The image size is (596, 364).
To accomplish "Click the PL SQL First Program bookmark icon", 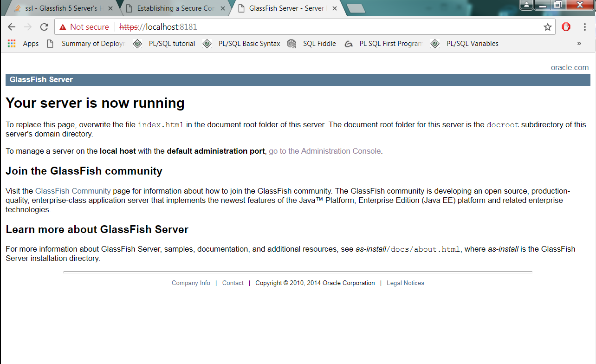I will 349,44.
